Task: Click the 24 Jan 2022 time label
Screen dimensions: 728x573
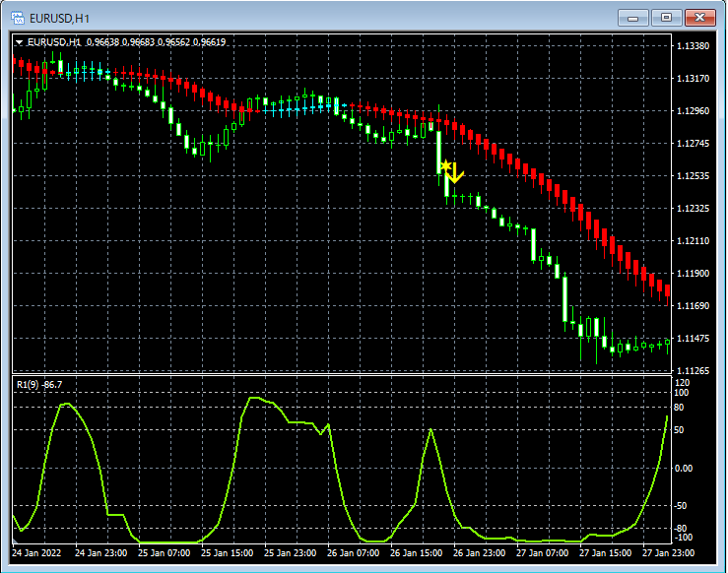Action: pyautogui.click(x=36, y=553)
